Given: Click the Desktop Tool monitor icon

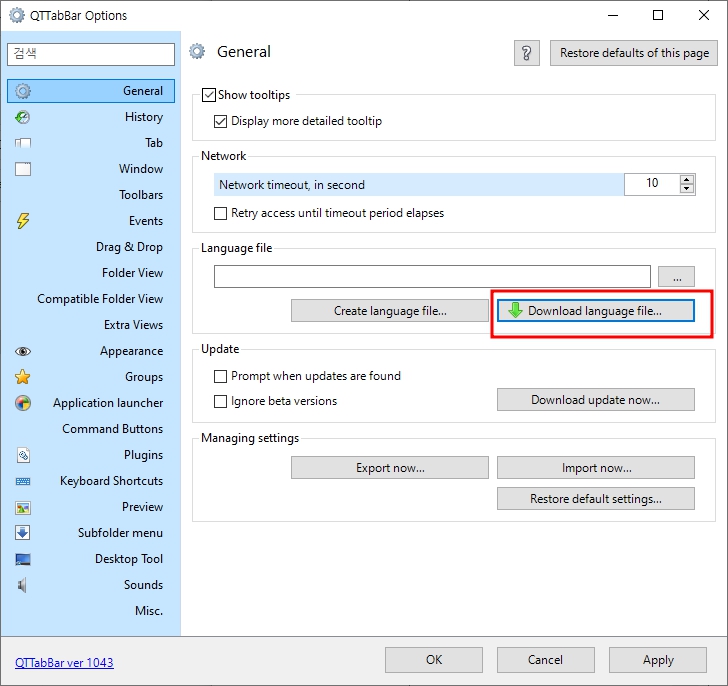Looking at the screenshot, I should pos(23,559).
